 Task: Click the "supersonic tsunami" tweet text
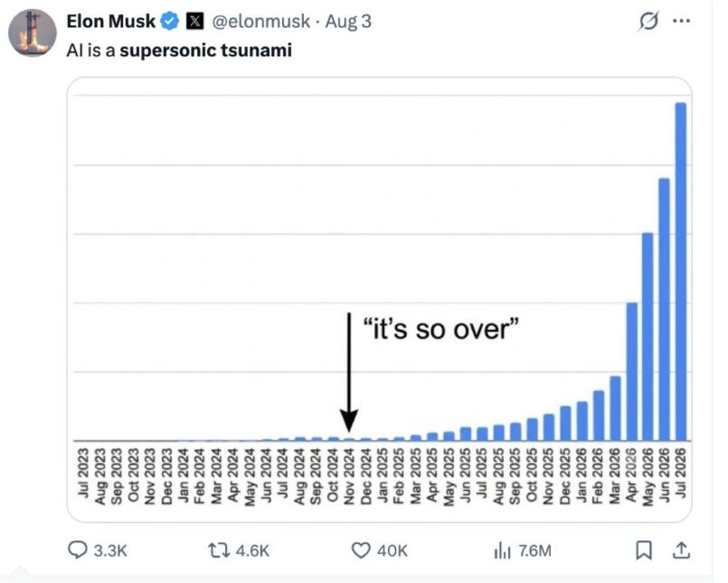205,50
